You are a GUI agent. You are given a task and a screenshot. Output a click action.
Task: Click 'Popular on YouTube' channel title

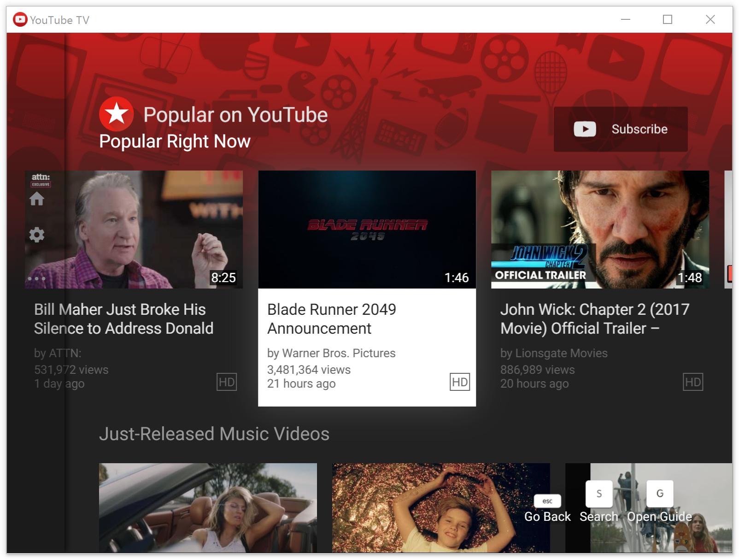click(x=235, y=115)
